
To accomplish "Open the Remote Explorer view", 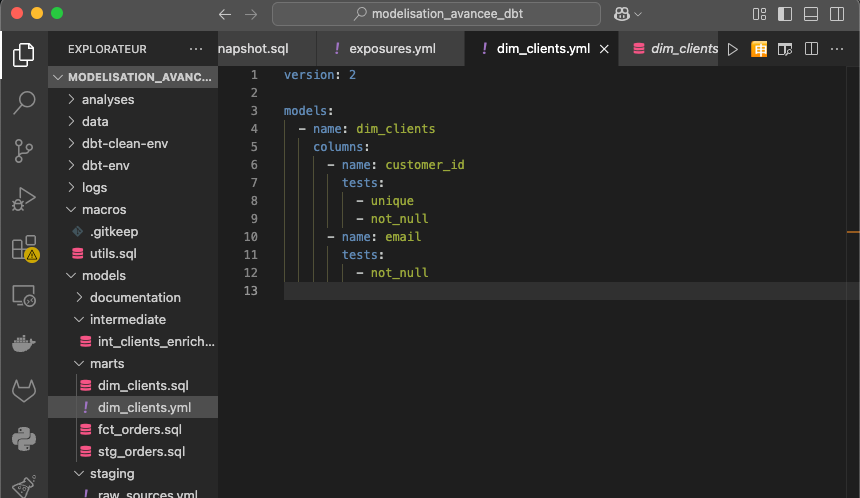I will 24,296.
